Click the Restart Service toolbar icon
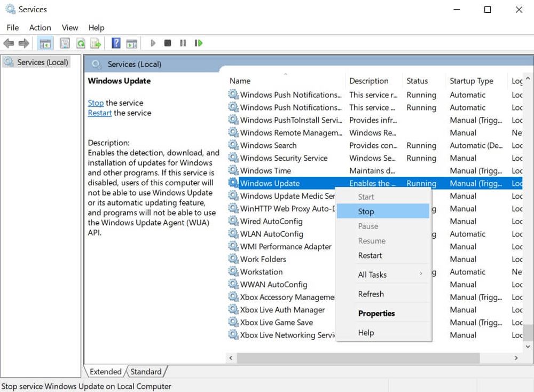Screen dimensions: 534x392 pyautogui.click(x=199, y=43)
